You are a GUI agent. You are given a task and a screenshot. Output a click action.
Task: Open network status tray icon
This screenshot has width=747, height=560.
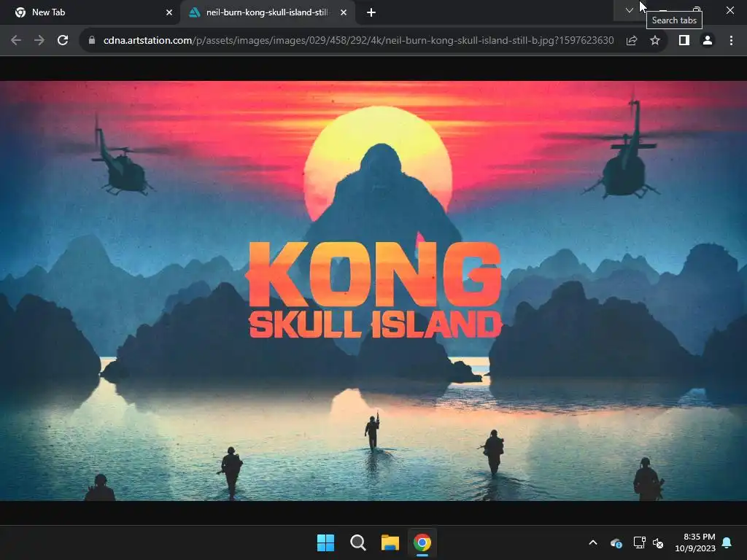tap(639, 542)
